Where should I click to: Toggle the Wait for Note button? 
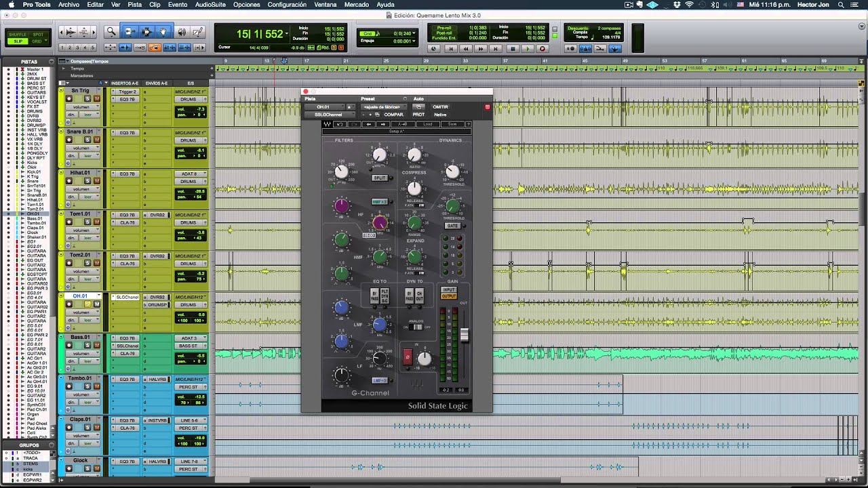[x=570, y=49]
